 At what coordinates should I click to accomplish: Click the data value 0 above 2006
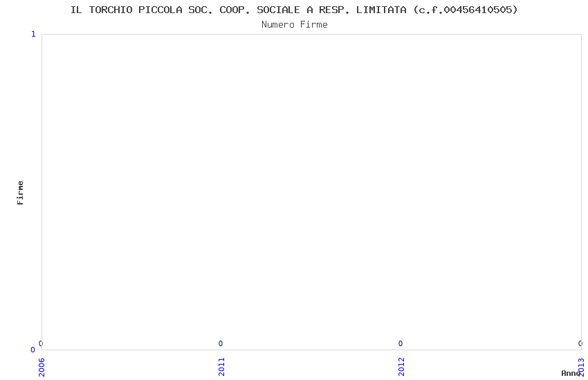41,343
